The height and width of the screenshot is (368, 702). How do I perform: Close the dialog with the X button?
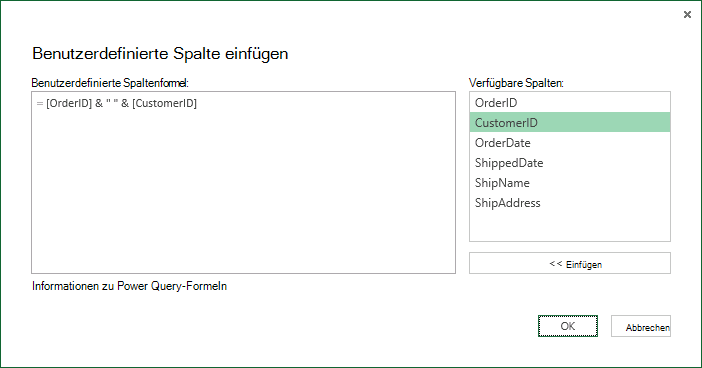[687, 15]
